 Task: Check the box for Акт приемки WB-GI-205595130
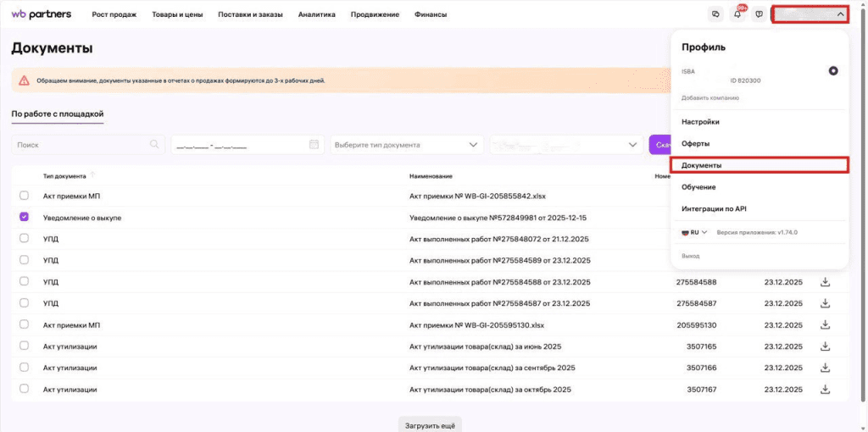(24, 324)
